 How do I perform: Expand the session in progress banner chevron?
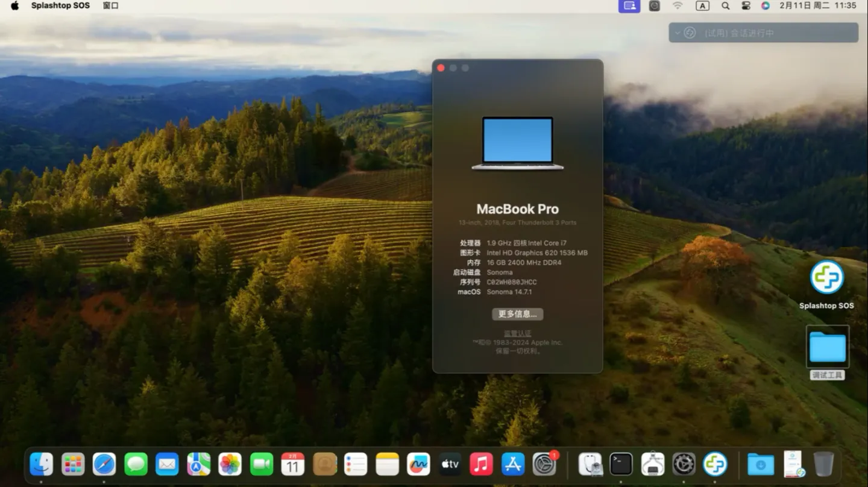tap(677, 33)
